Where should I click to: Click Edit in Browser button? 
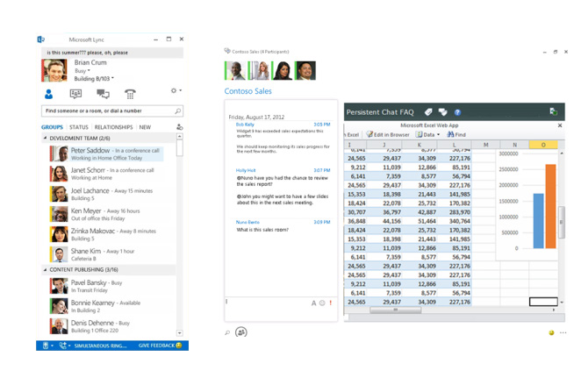388,134
